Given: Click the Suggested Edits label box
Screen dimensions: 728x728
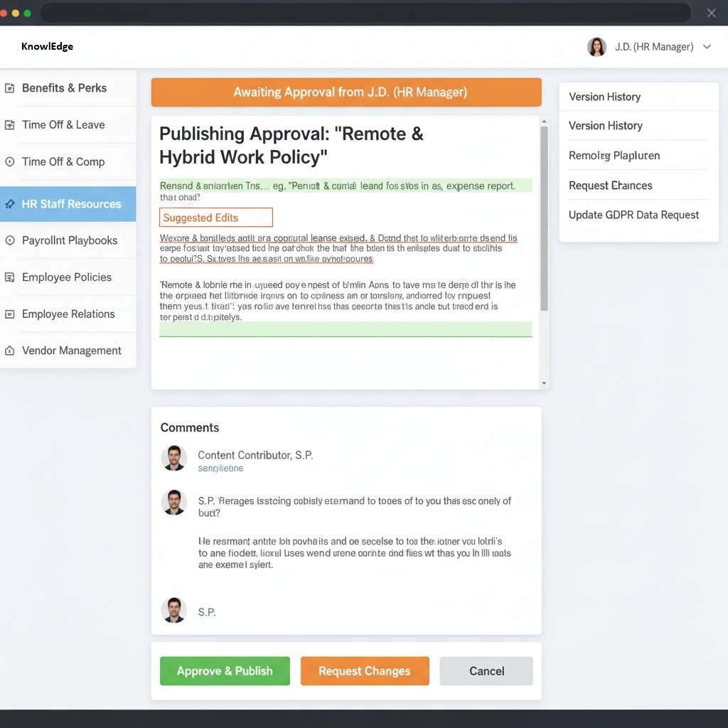Looking at the screenshot, I should pos(215,218).
